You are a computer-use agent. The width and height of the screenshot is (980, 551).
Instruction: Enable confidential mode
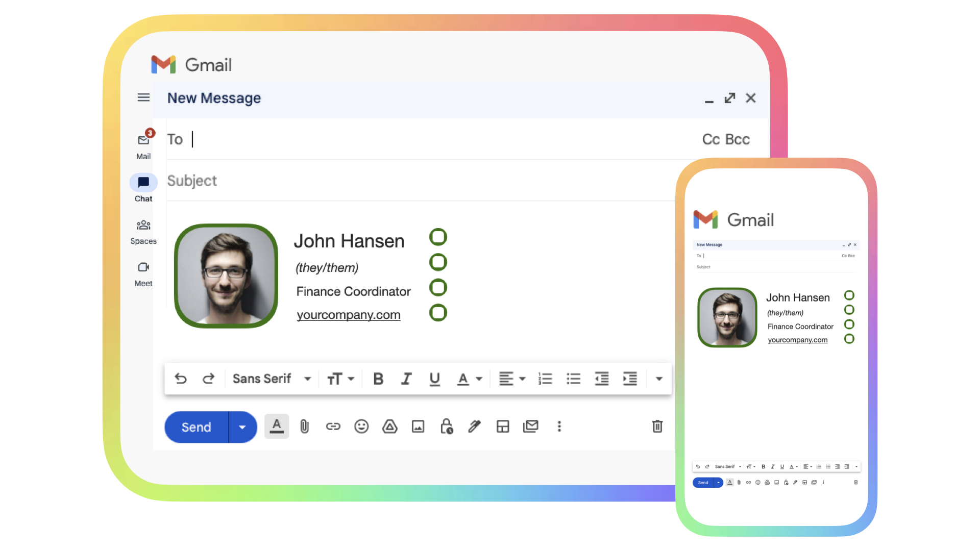point(446,427)
